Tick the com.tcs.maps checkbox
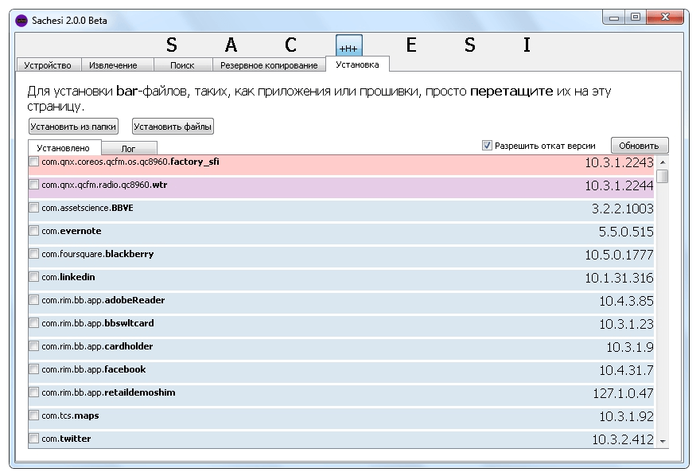 tap(34, 415)
